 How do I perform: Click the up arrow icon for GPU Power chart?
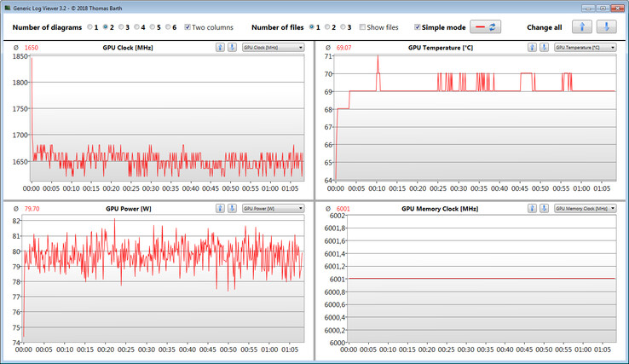(220, 208)
